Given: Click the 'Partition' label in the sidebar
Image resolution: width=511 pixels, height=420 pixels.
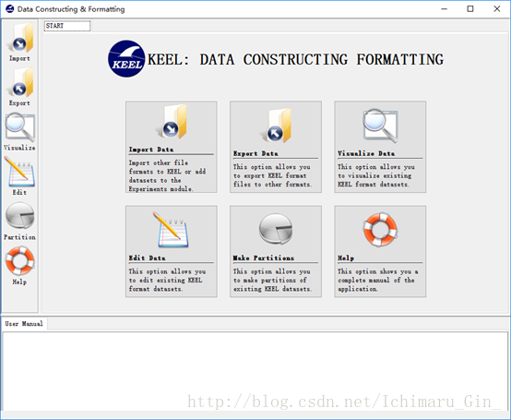Looking at the screenshot, I should click(20, 237).
